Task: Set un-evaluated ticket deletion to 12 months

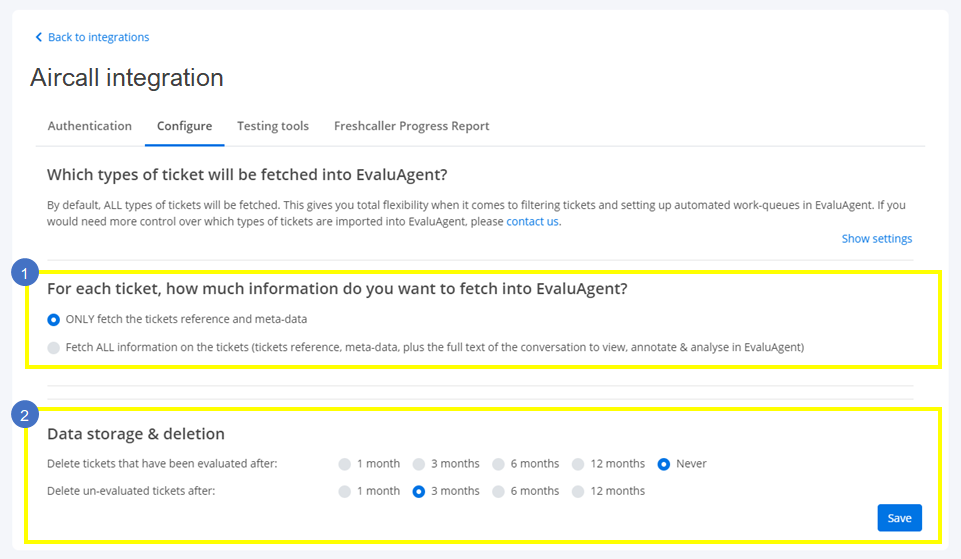Action: click(x=578, y=491)
